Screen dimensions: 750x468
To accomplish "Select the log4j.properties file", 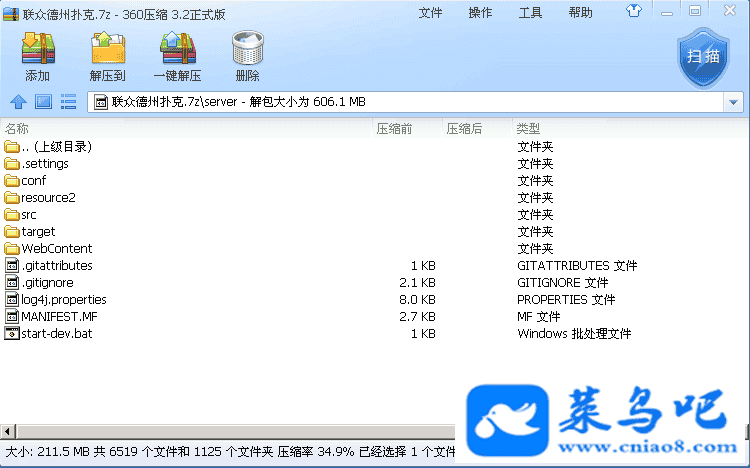I will pyautogui.click(x=63, y=300).
